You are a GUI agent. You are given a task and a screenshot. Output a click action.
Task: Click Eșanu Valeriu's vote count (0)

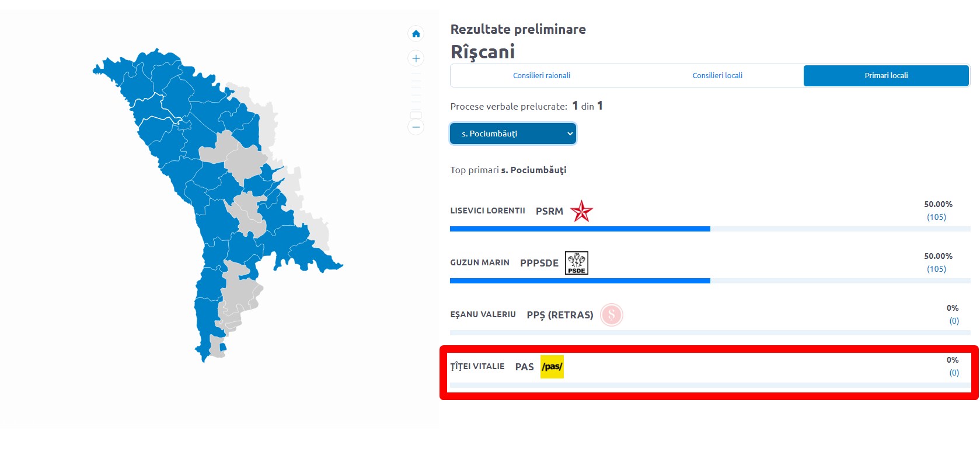click(954, 321)
